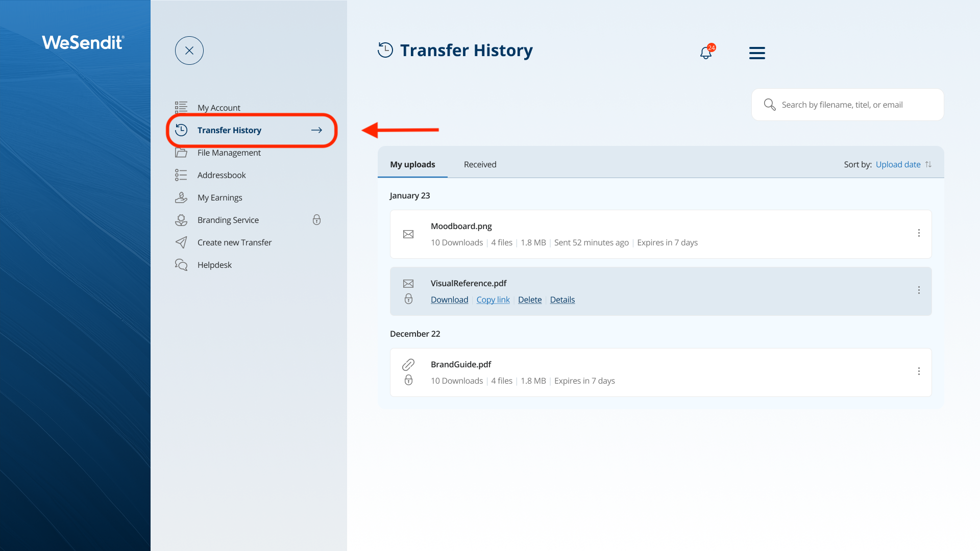Screen dimensions: 980x551
Task: Open File Management in the sidebar
Action: (x=229, y=153)
